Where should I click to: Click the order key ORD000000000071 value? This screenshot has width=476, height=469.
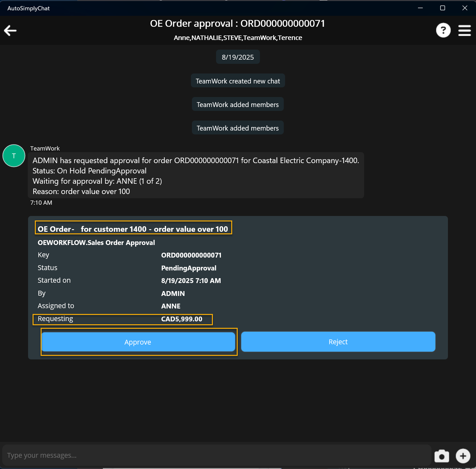(x=191, y=255)
